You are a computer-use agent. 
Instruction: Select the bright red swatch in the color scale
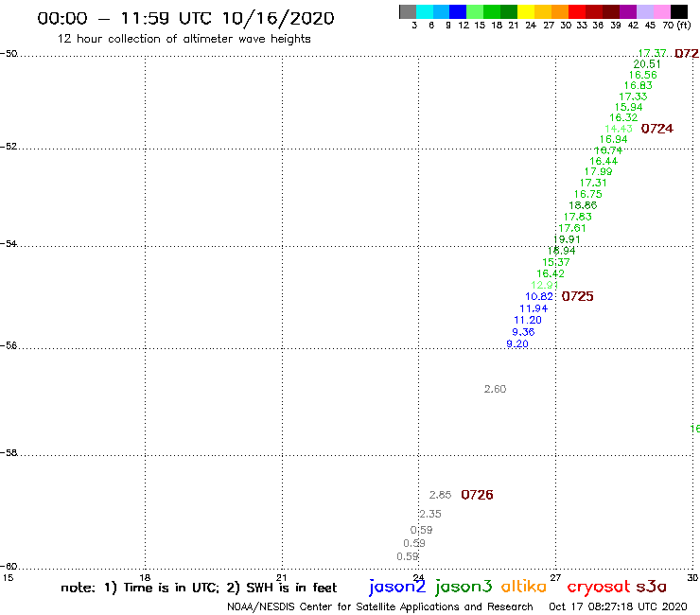pyautogui.click(x=577, y=11)
